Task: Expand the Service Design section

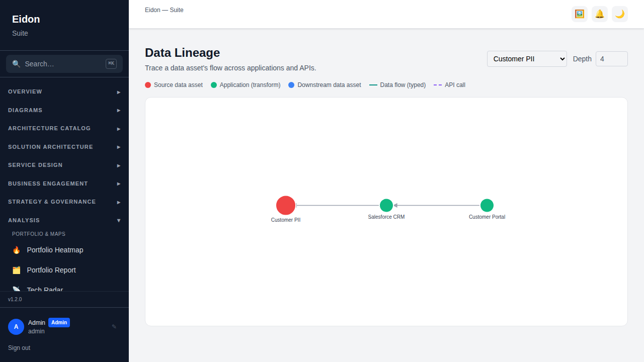Action: [x=64, y=165]
